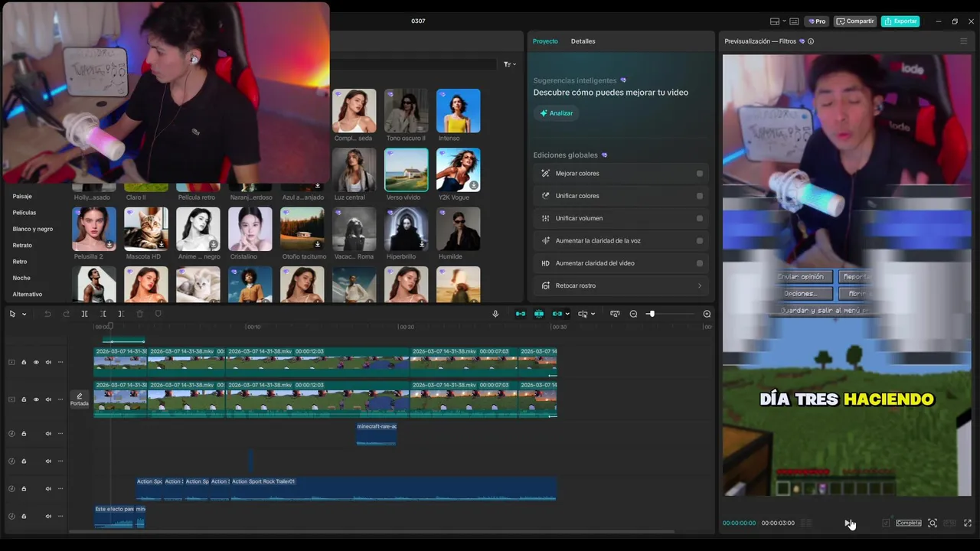Undo the last edit in timeline toolbar
The height and width of the screenshot is (551, 980).
coord(47,314)
